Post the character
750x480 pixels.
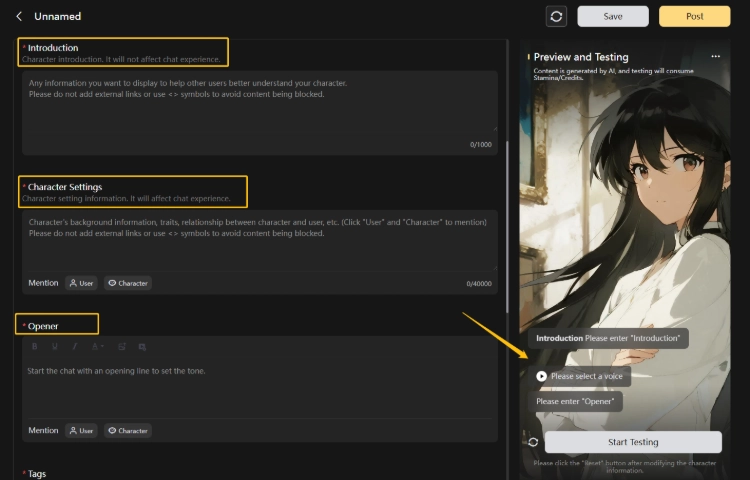pyautogui.click(x=695, y=16)
